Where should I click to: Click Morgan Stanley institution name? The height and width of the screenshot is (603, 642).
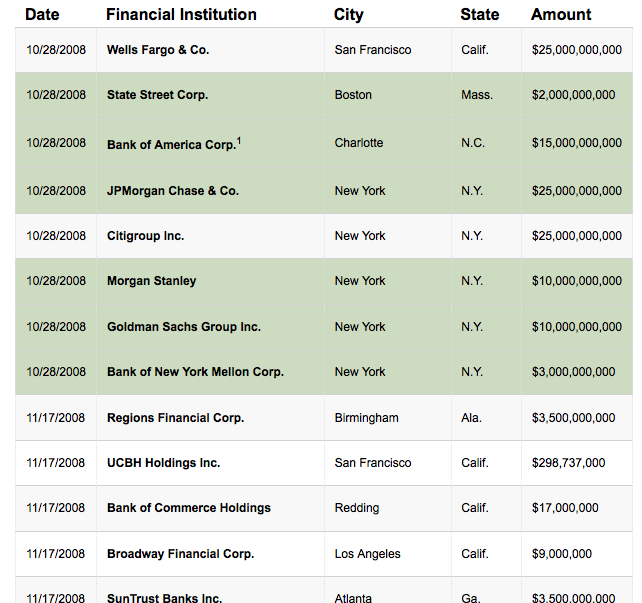151,281
